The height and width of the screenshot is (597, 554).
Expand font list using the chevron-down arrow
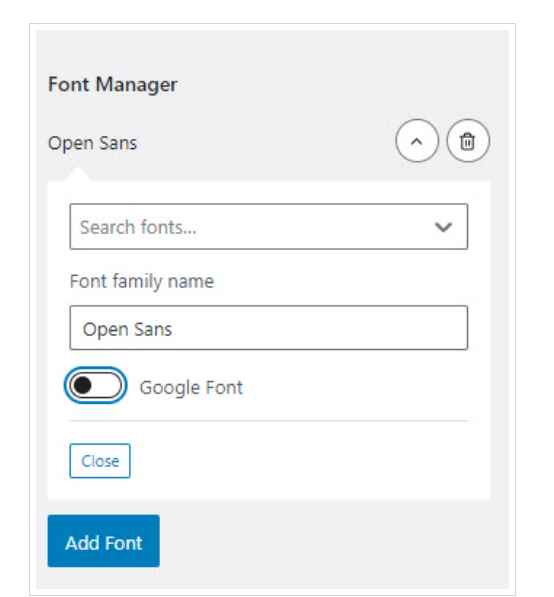click(x=443, y=227)
